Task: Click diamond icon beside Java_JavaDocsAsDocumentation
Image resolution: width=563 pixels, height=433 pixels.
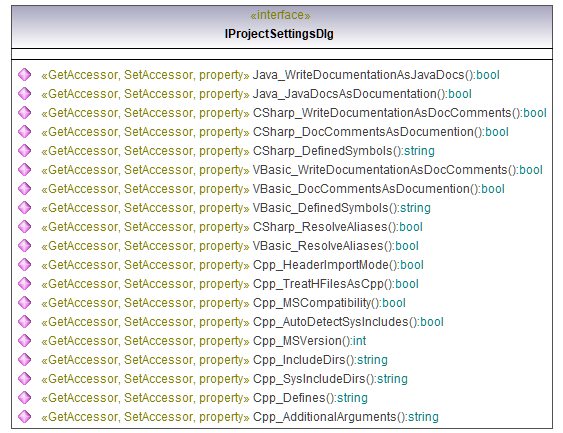Action: pyautogui.click(x=25, y=94)
